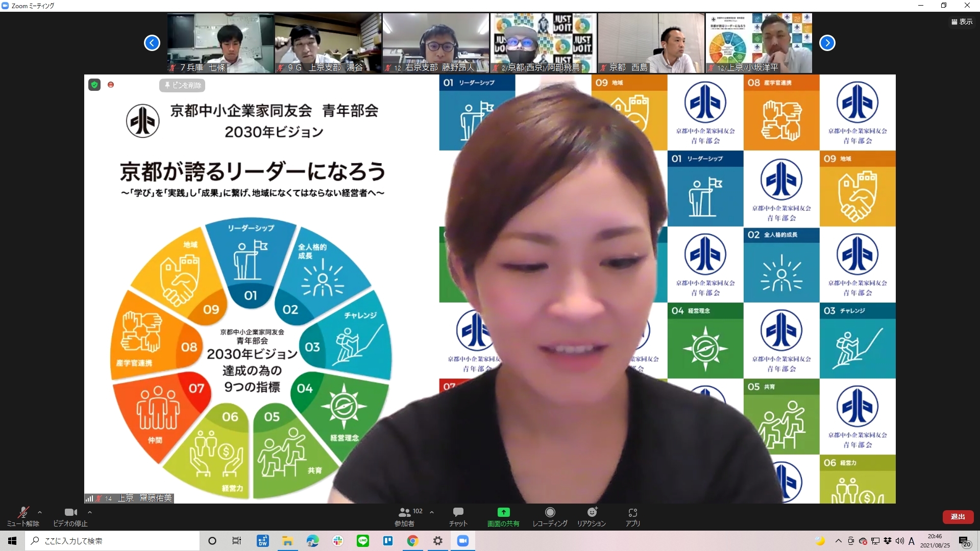
Task: Select the 7兵庫 七條 video thumbnail
Action: [220, 43]
